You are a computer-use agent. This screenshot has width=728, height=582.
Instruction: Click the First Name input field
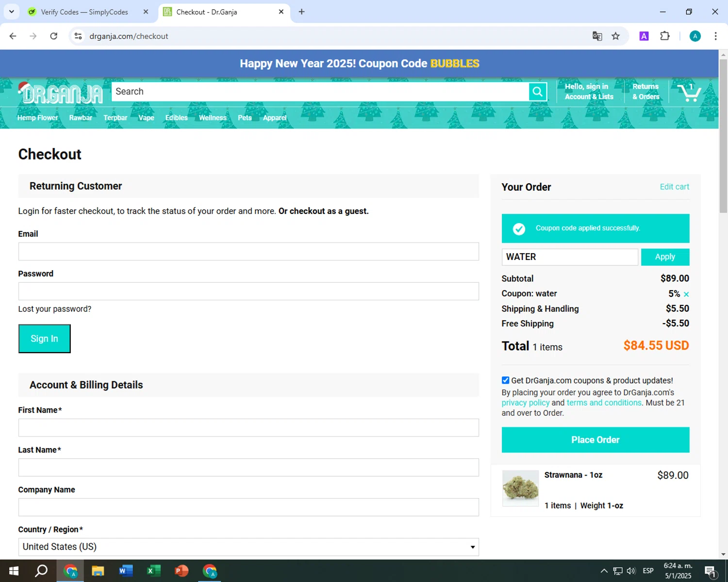(x=248, y=428)
